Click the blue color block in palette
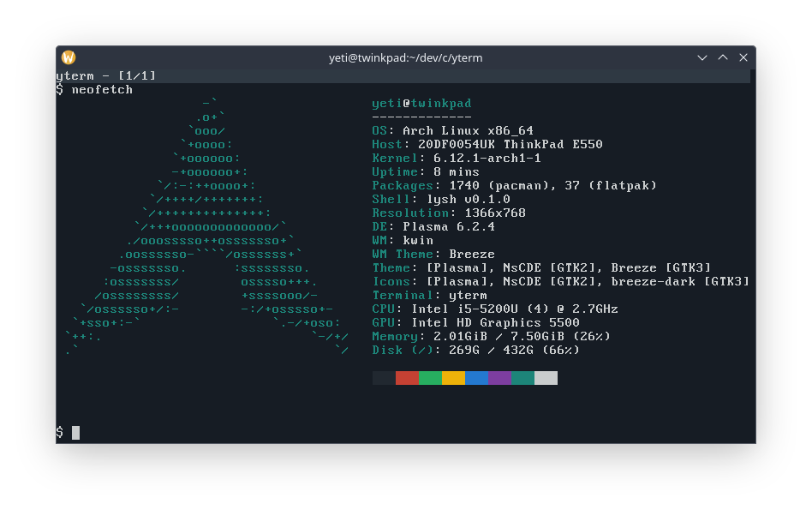Image resolution: width=812 pixels, height=510 pixels. pos(477,378)
